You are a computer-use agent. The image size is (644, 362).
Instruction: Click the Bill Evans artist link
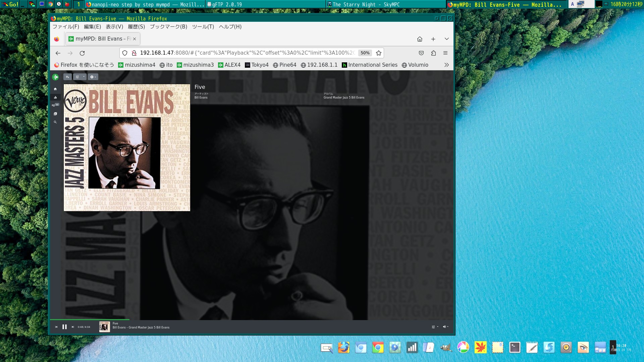201,98
